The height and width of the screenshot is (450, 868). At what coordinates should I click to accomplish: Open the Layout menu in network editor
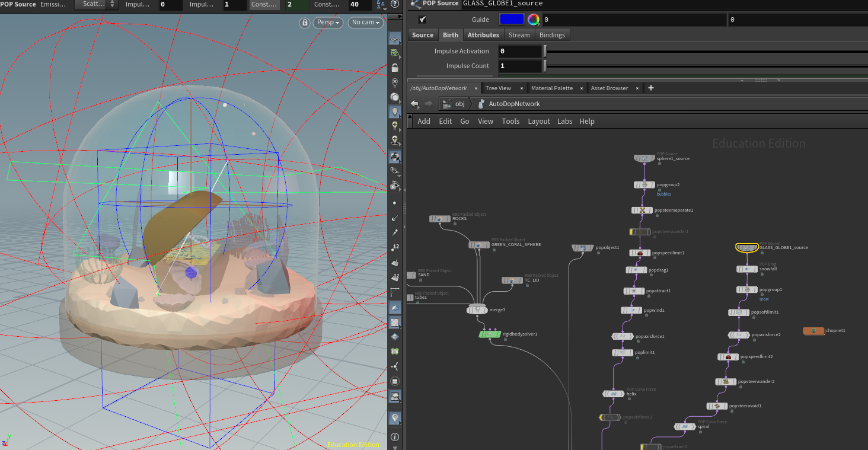pyautogui.click(x=539, y=122)
